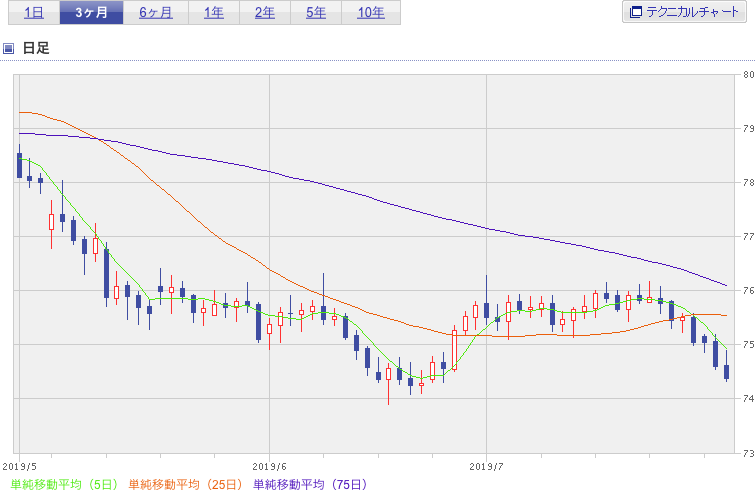Select the 10年 chart period tab

(x=371, y=13)
